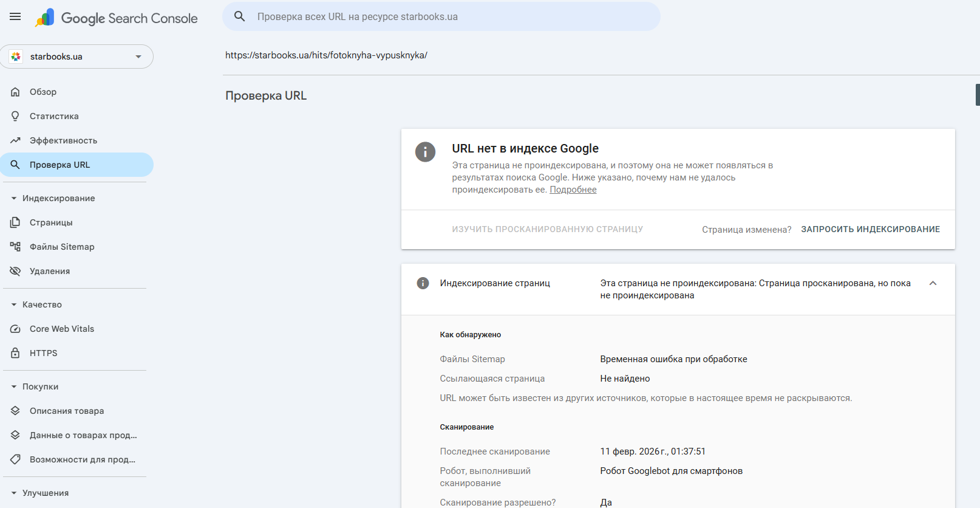The height and width of the screenshot is (508, 980).
Task: Collapse the Индексирование страниц details chevron
Action: click(x=933, y=283)
